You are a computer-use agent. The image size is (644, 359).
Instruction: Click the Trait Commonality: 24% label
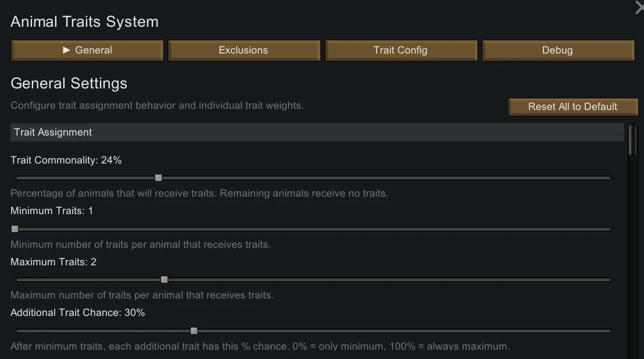pyautogui.click(x=66, y=160)
